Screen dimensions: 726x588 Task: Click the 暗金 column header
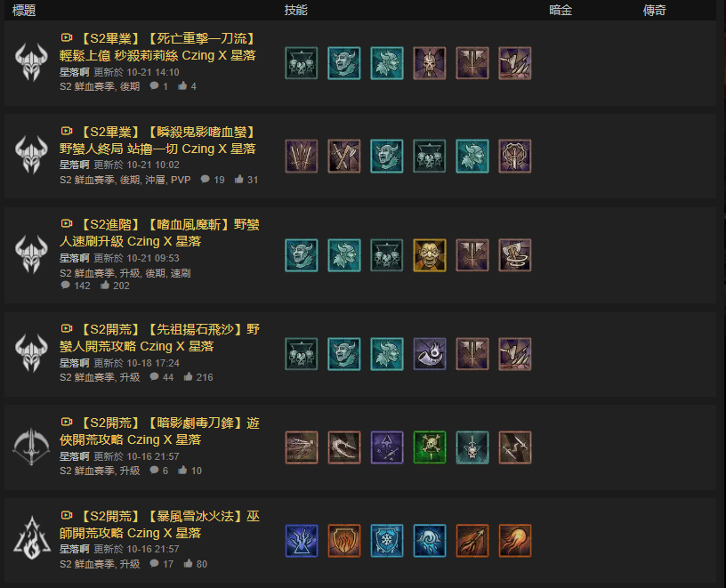coord(561,10)
